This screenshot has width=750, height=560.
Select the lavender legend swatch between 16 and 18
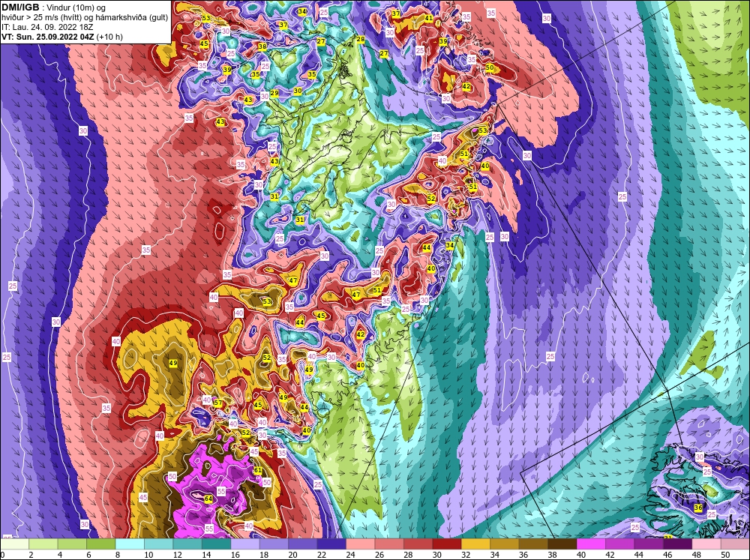(x=245, y=544)
